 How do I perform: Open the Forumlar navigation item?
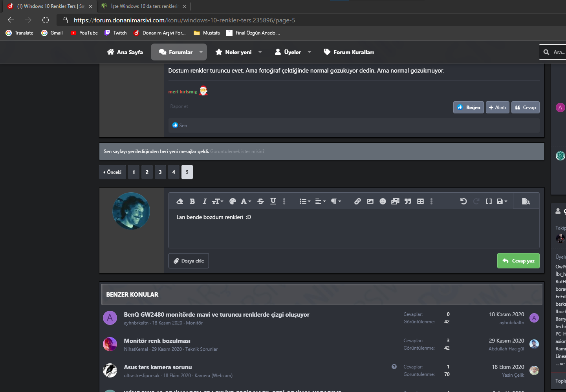click(176, 52)
